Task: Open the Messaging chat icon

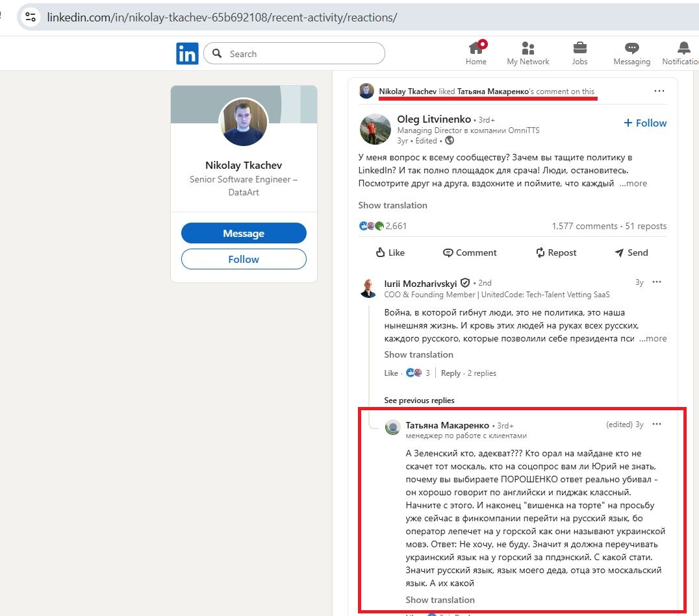Action: pos(631,49)
